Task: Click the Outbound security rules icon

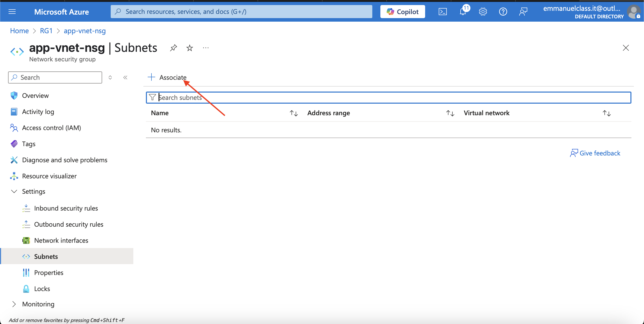Action: [x=26, y=224]
